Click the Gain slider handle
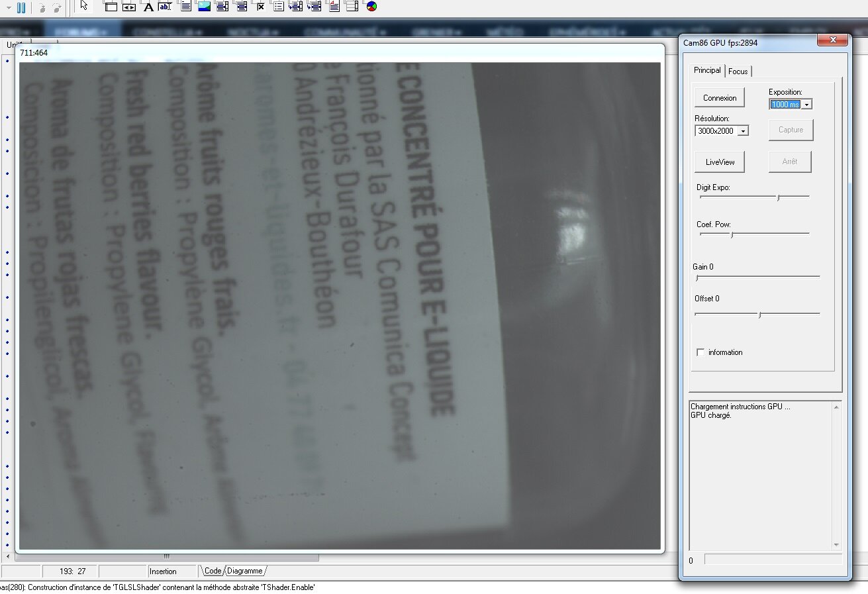Screen dimensions: 868x594 tap(697, 278)
